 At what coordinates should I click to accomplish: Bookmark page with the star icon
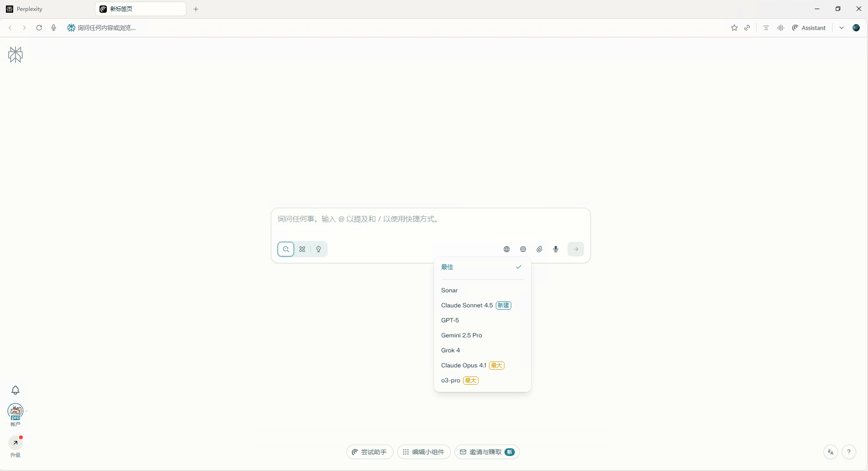[x=734, y=28]
